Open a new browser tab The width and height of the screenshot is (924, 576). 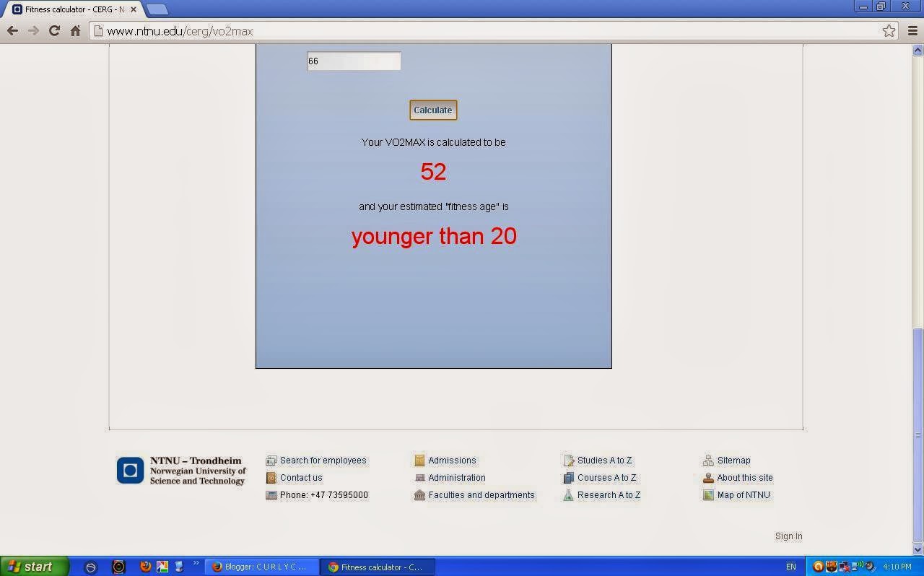click(157, 9)
